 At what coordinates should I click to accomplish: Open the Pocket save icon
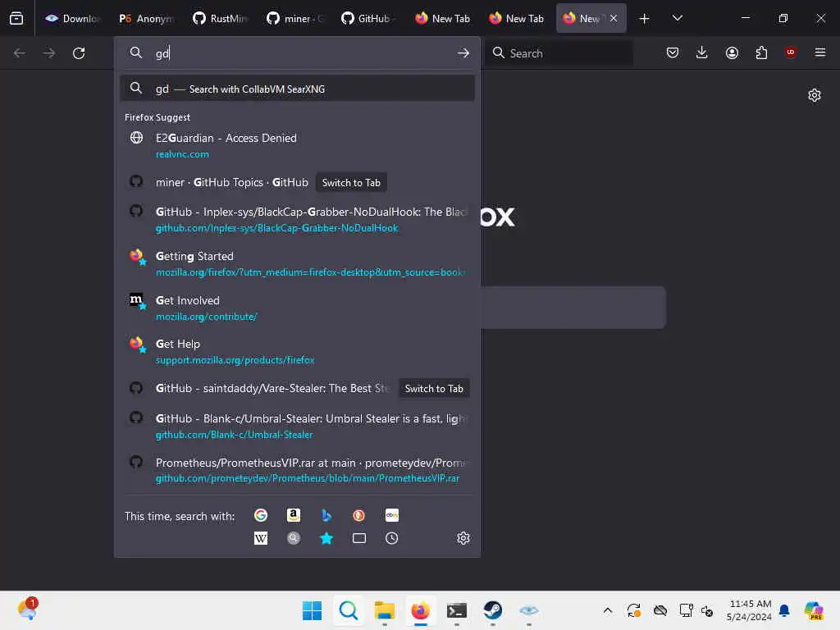click(x=673, y=52)
